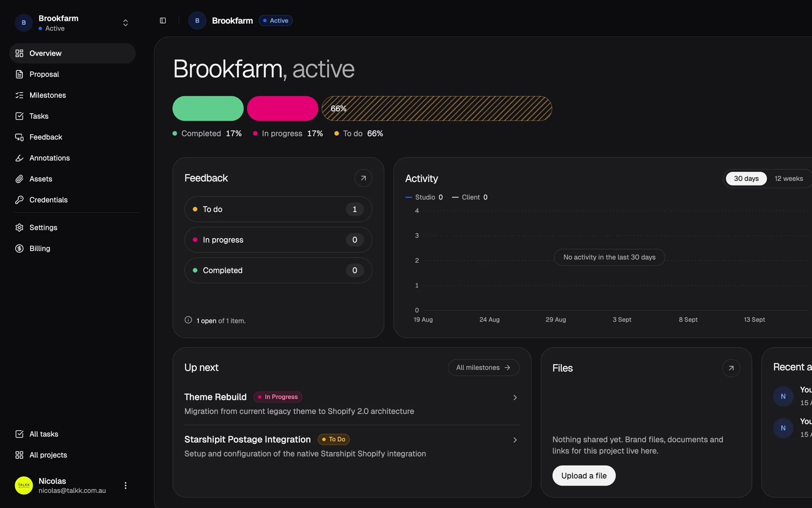Open the In progress feedback row

point(278,240)
